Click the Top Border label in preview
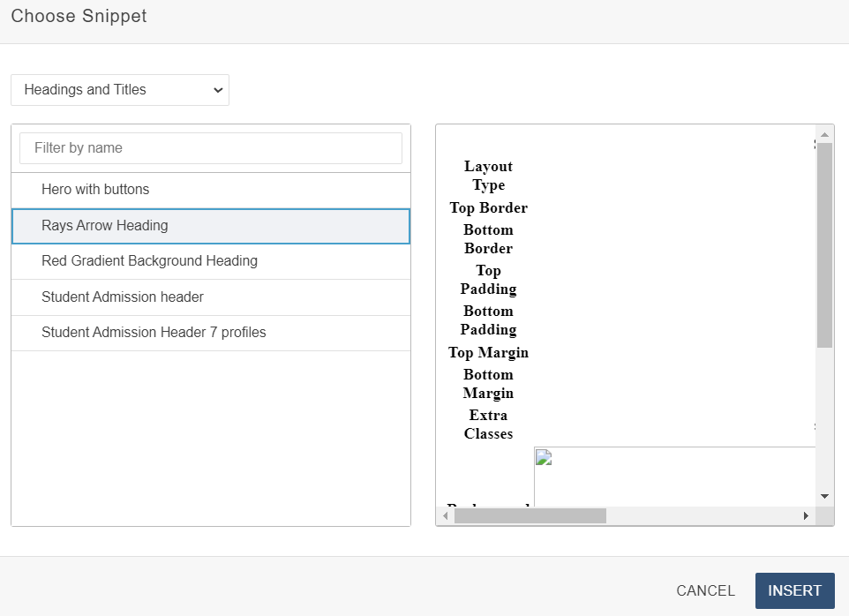The height and width of the screenshot is (616, 849). point(488,208)
